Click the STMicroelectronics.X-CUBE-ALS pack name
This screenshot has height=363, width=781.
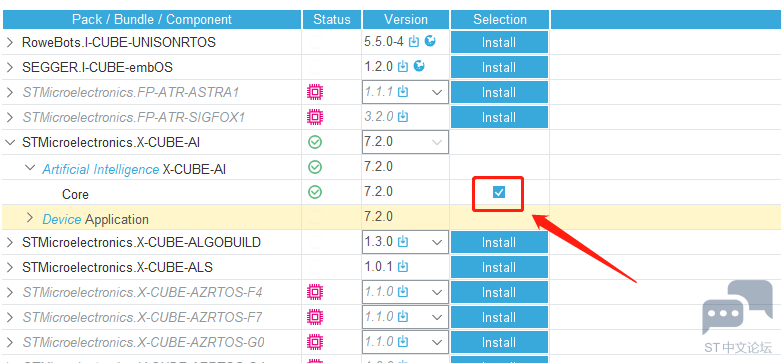pyautogui.click(x=118, y=267)
